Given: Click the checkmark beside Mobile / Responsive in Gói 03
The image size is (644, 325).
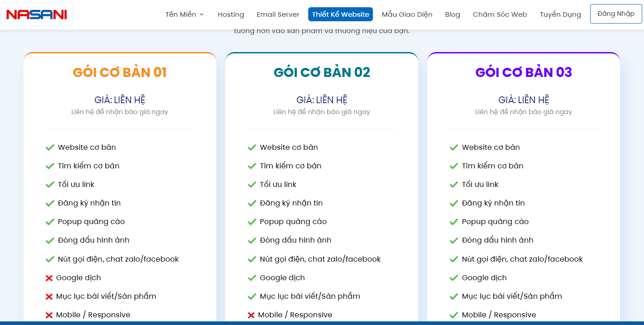Looking at the screenshot, I should pyautogui.click(x=453, y=315).
